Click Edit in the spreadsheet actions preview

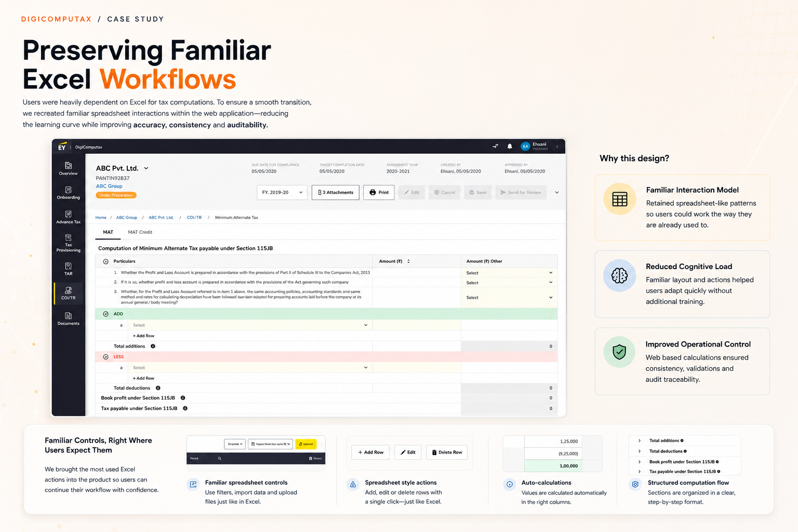(408, 453)
